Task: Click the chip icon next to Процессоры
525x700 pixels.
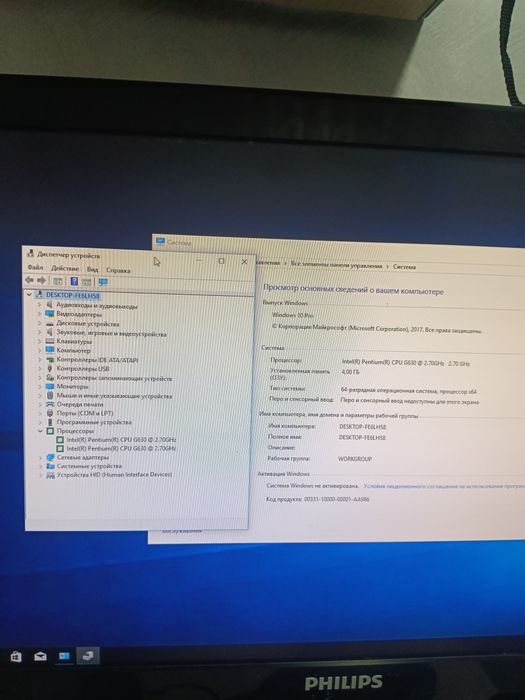Action: click(x=50, y=431)
